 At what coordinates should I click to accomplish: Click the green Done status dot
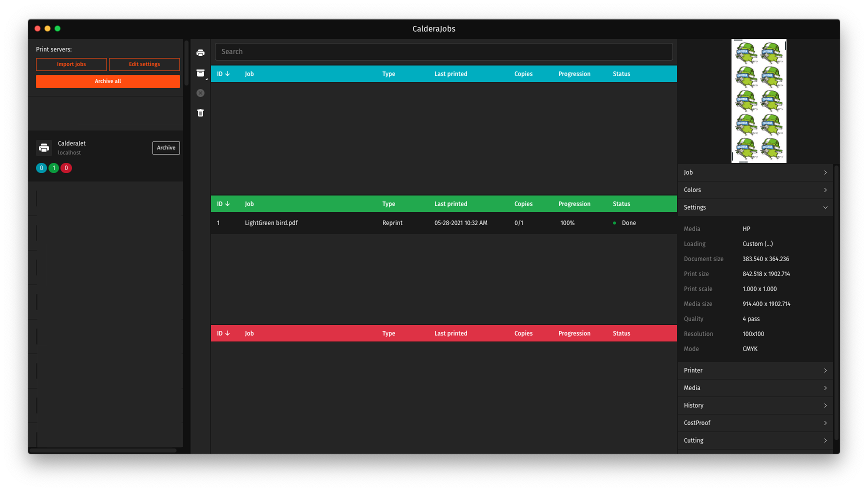coord(614,223)
